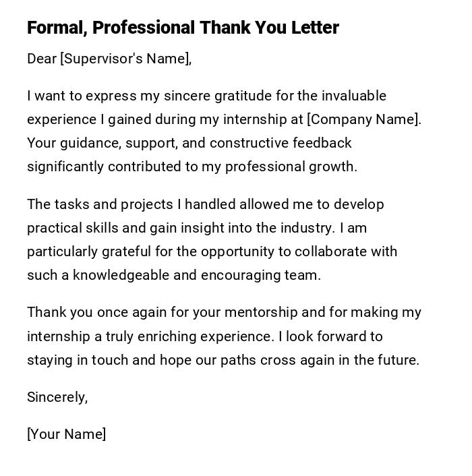Click the "Sincerely," closing line
This screenshot has width=472, height=476.
(57, 397)
